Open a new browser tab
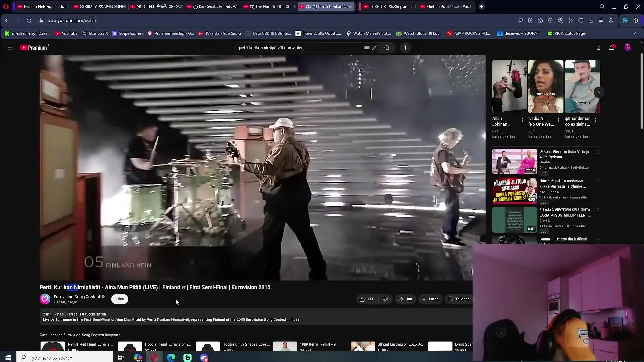The height and width of the screenshot is (362, 644). click(x=481, y=7)
